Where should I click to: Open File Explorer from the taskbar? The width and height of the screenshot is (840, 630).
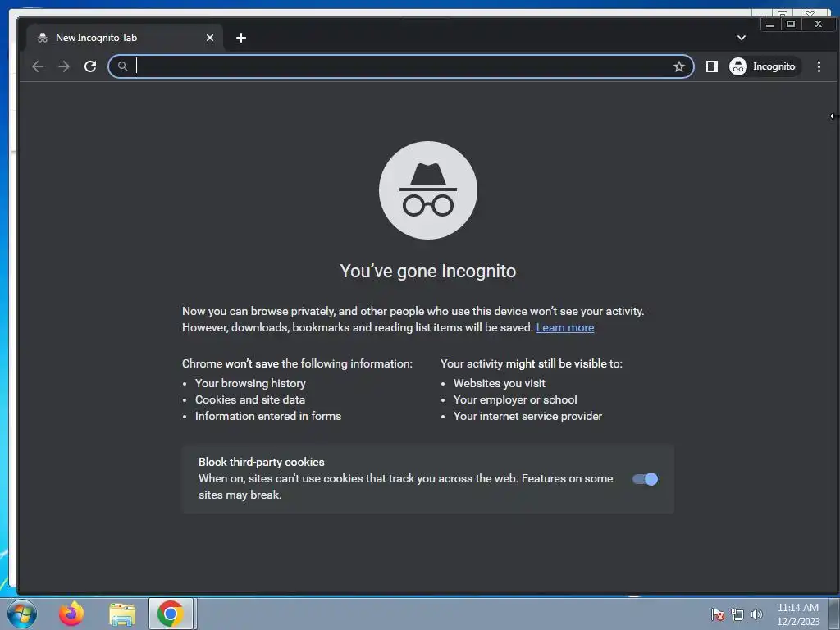[122, 614]
